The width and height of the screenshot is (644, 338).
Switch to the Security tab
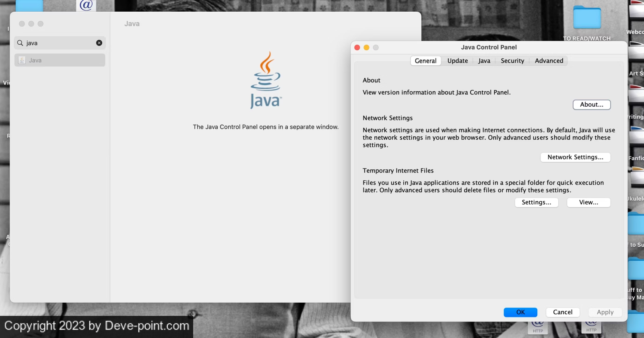[x=512, y=61]
